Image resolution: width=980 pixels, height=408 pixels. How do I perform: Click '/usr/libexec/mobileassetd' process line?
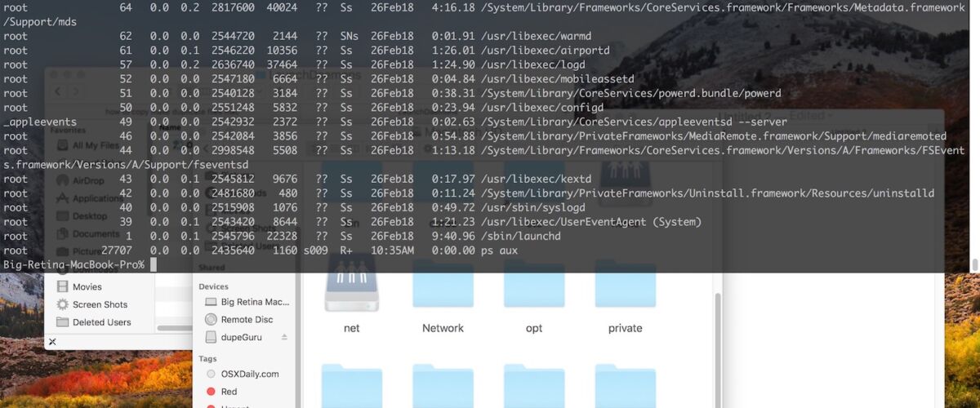pos(557,79)
